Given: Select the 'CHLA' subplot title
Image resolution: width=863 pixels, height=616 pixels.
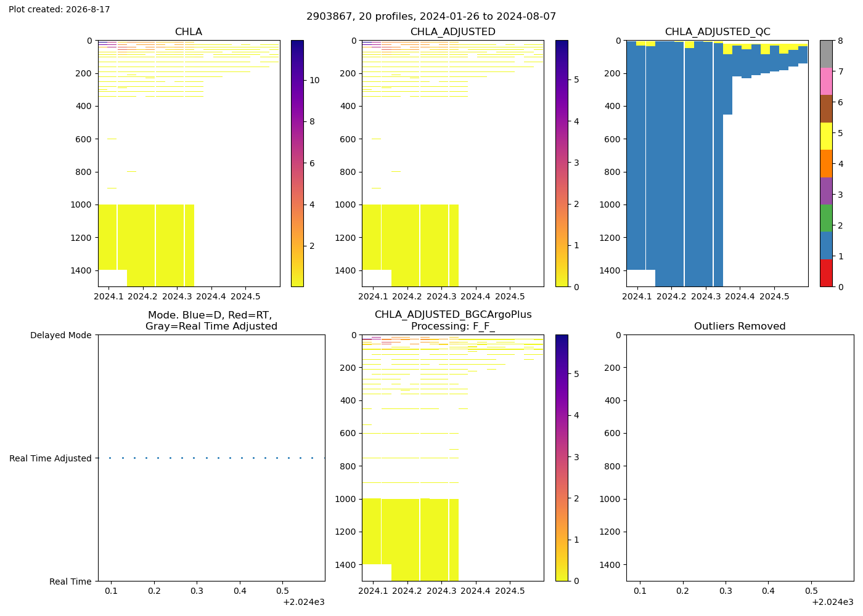Looking at the screenshot, I should pyautogui.click(x=189, y=32).
